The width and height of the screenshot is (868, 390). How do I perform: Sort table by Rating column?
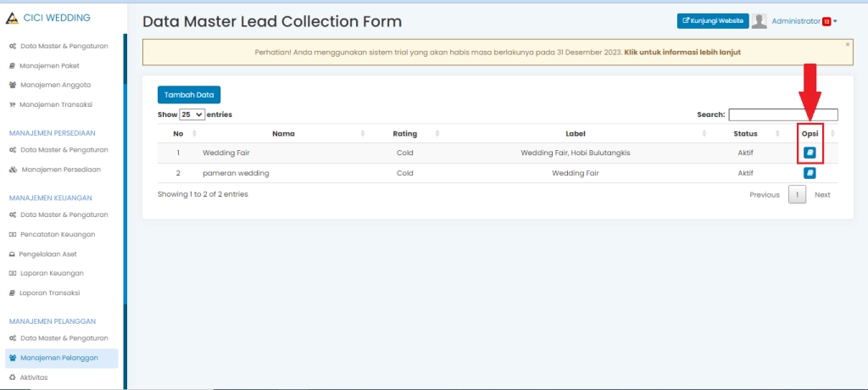tap(437, 133)
